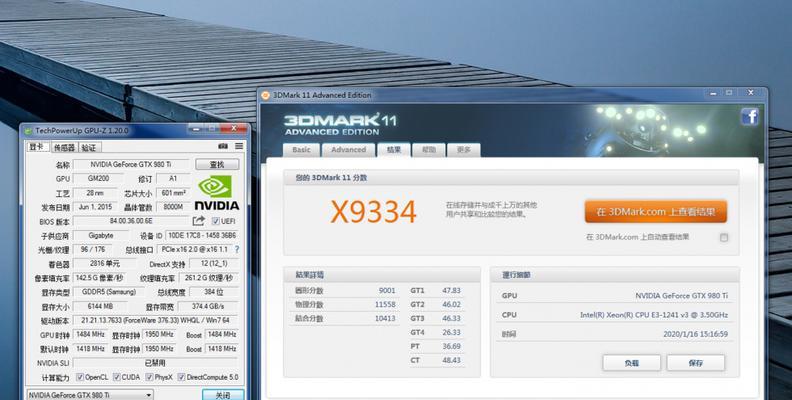
Task: Click the GPU-Z title bar app icon
Action: (29, 131)
